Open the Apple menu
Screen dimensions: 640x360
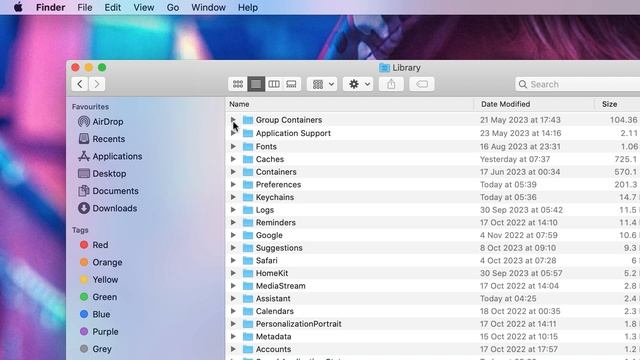coord(18,7)
